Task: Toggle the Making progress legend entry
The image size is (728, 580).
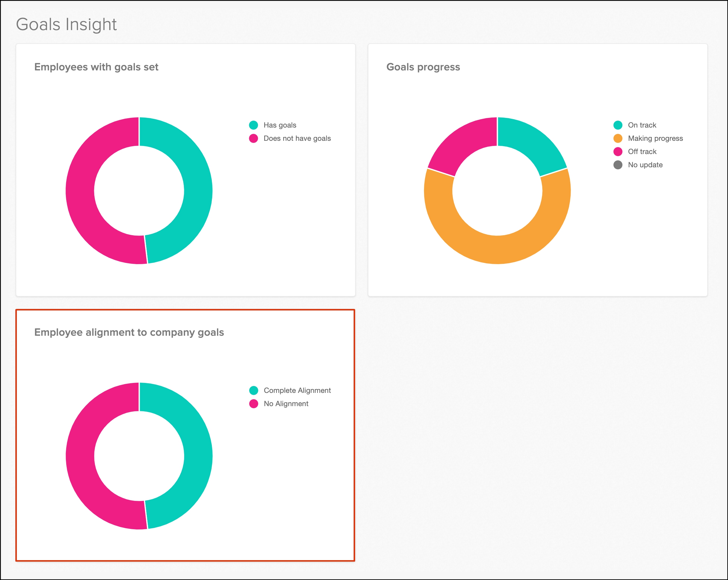Action: coord(655,138)
